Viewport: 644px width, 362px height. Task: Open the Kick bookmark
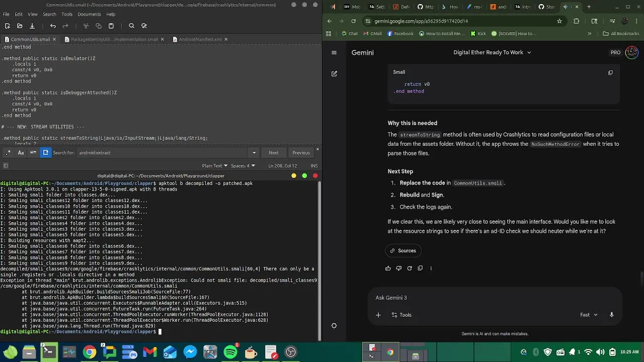478,34
